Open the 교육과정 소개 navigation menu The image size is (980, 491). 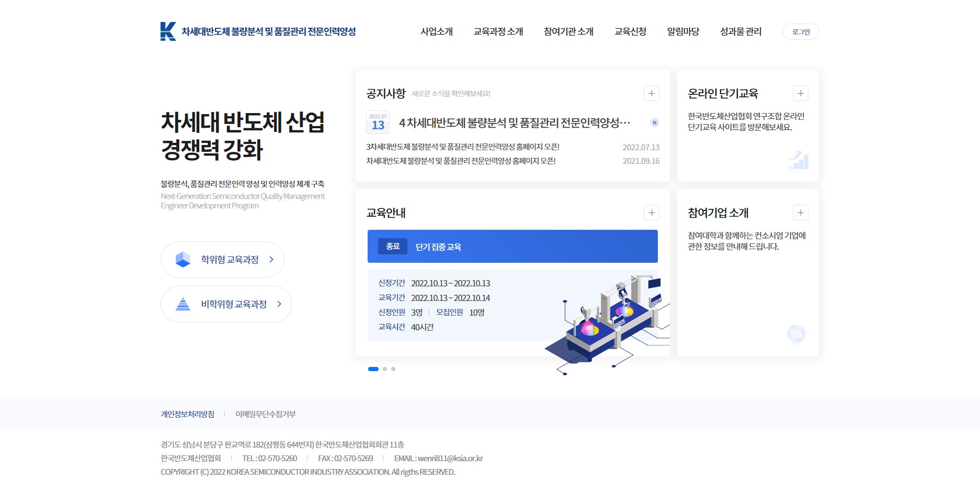point(498,32)
